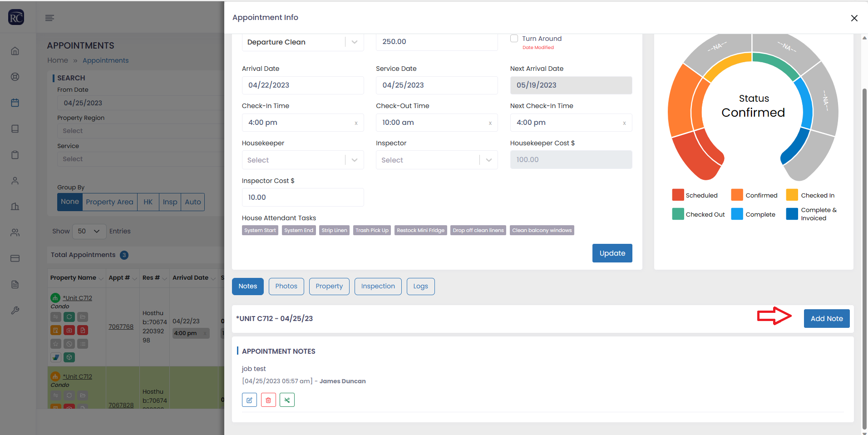
Task: Delete the 'job test' note
Action: point(268,400)
